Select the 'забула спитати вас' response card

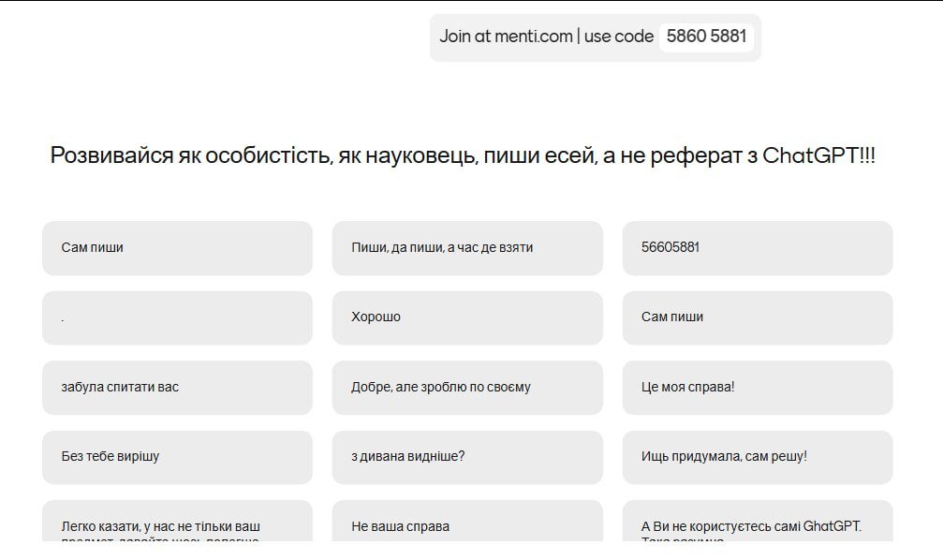[177, 387]
